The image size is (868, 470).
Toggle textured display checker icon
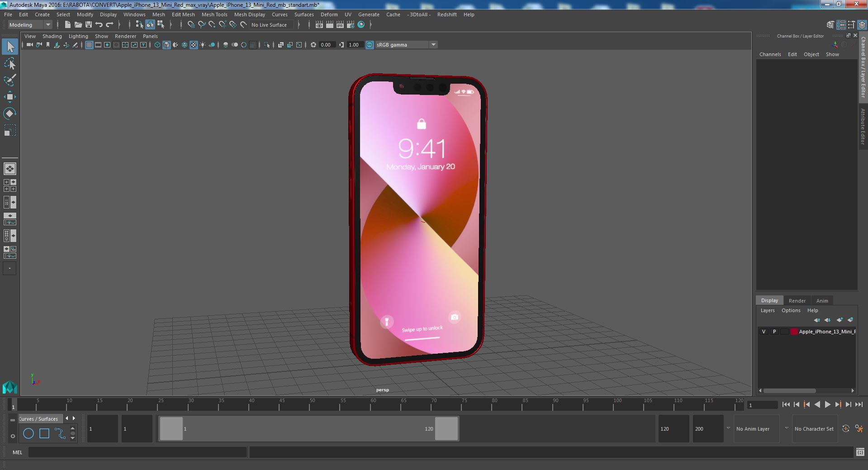coord(194,45)
